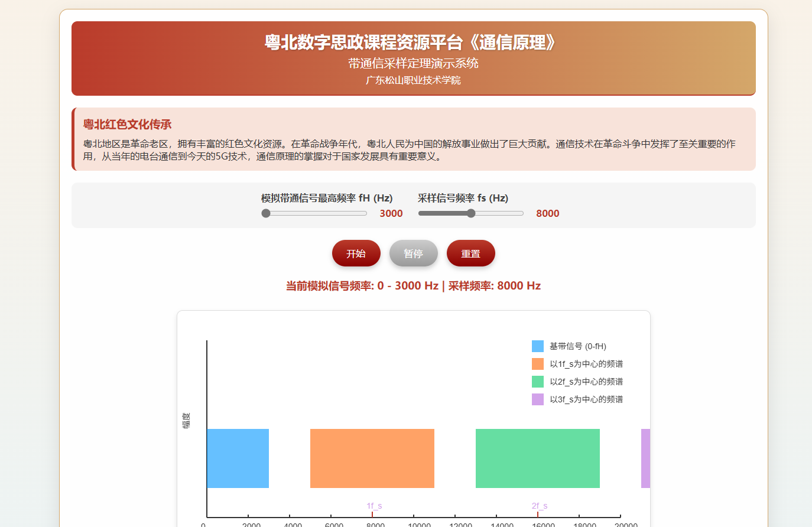Click the 2f_s marker on frequency axis
The width and height of the screenshot is (812, 527).
(x=539, y=506)
